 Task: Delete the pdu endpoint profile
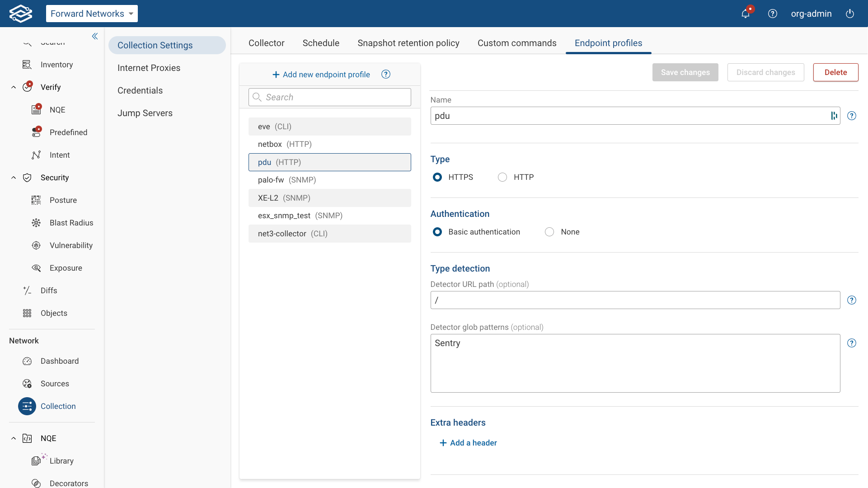click(x=835, y=72)
